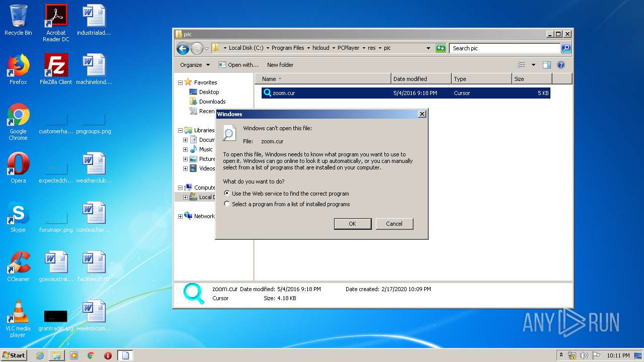This screenshot has height=362, width=644.
Task: Open weatherclub Word document on desktop
Action: (94, 167)
